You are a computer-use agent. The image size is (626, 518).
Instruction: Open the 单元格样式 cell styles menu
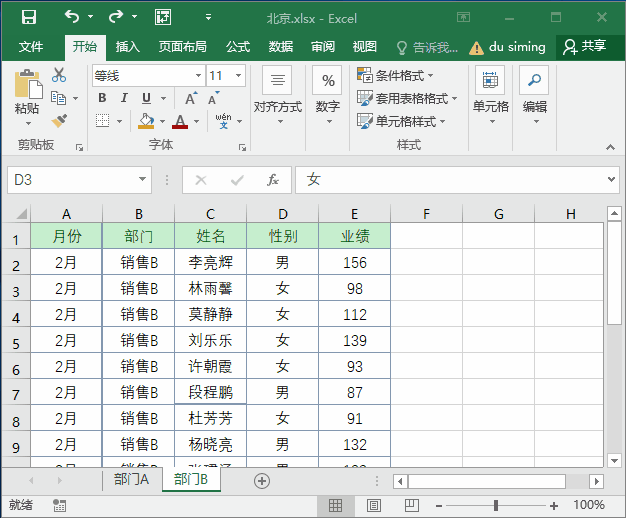[x=401, y=121]
